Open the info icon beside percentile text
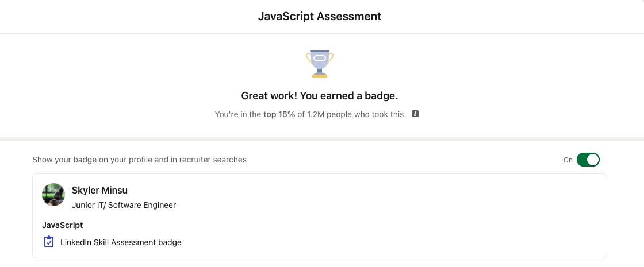Image resolution: width=644 pixels, height=267 pixels. [415, 114]
